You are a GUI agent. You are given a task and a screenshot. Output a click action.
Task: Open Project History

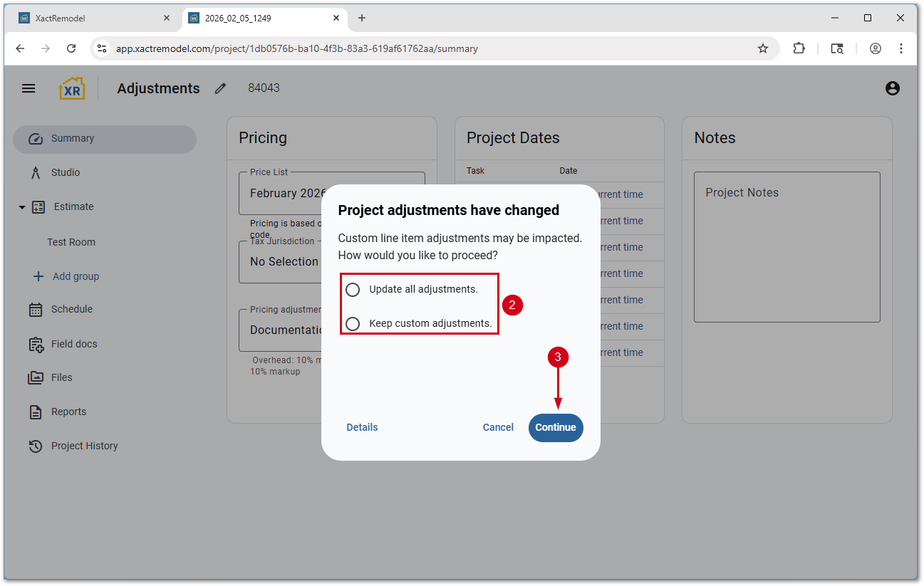pyautogui.click(x=84, y=446)
